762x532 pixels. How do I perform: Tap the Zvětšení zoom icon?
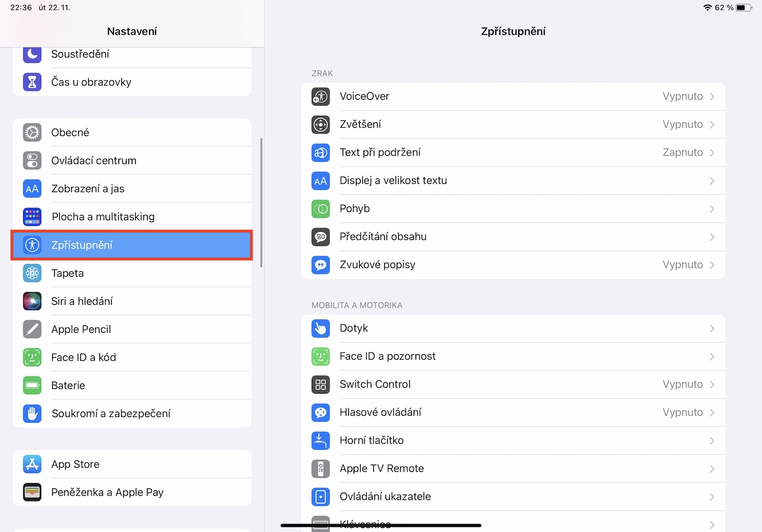[321, 125]
